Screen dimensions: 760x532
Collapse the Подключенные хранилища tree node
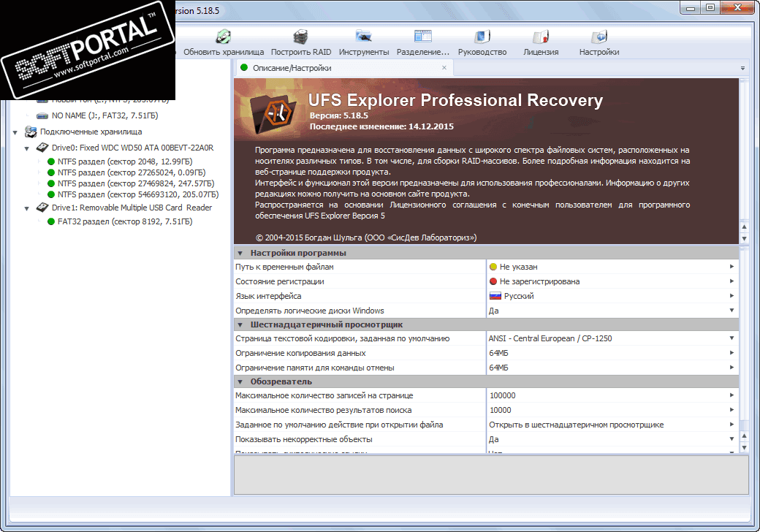15,132
